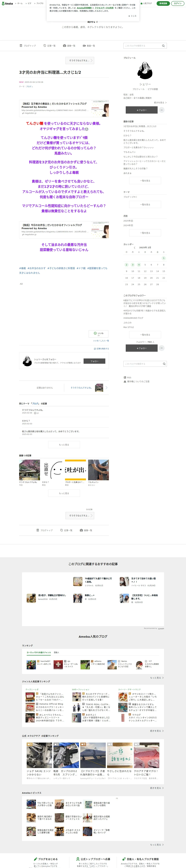Click the 記事を報告する link
The image size is (186, 868).
[x=101, y=349]
